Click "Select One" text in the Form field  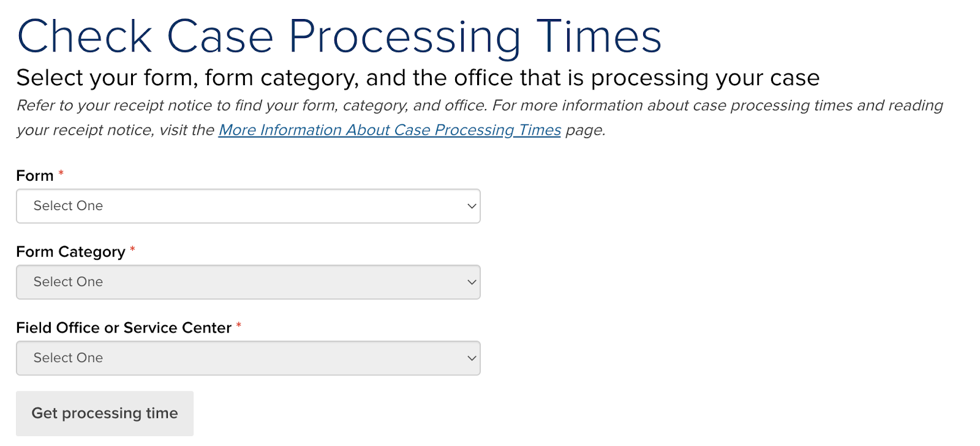click(x=68, y=206)
